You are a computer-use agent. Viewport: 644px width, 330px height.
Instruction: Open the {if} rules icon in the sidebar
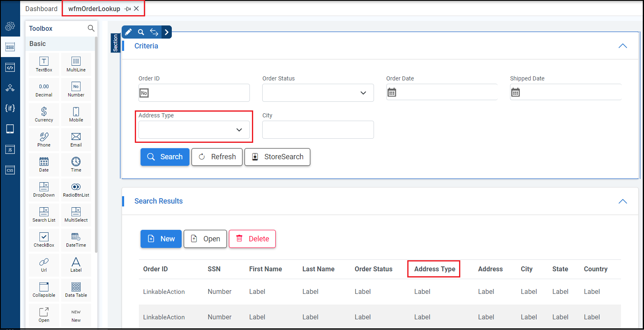(10, 108)
